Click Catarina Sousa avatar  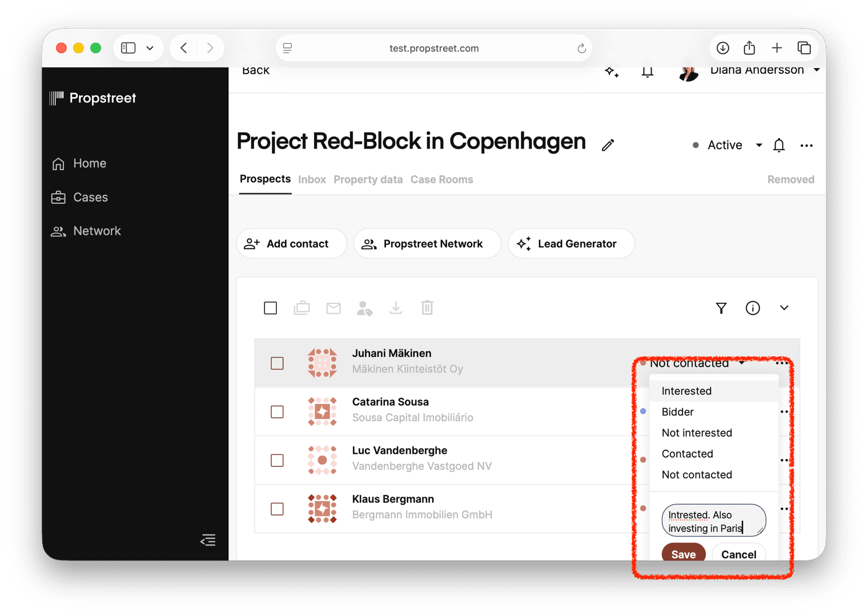click(x=322, y=411)
